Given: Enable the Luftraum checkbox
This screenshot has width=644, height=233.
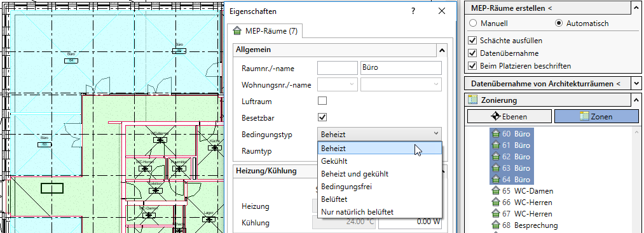Looking at the screenshot, I should point(322,101).
